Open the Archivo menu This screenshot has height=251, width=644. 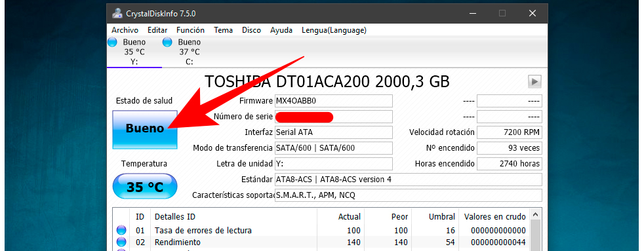click(125, 30)
